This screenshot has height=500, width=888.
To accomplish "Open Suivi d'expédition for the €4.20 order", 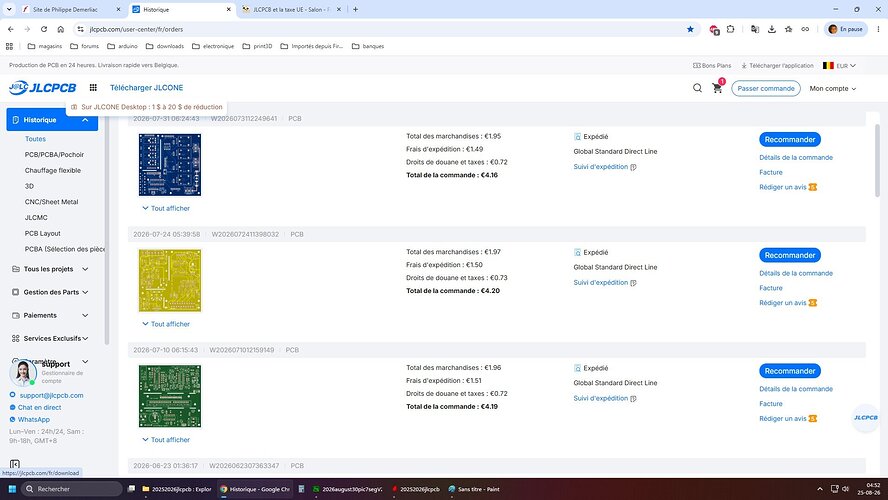I will pos(601,283).
